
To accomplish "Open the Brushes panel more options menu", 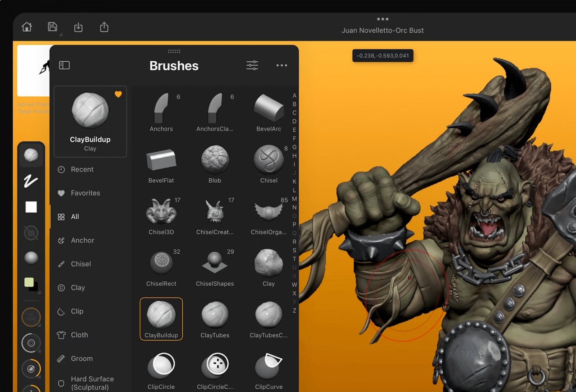I will (x=282, y=65).
